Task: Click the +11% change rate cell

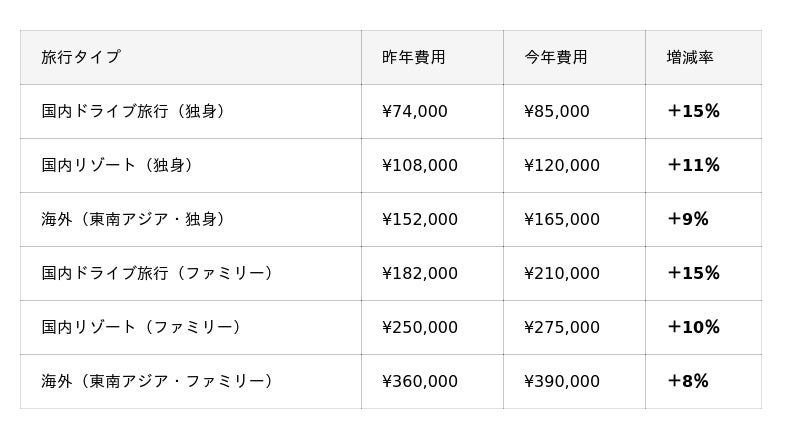Action: click(x=693, y=166)
